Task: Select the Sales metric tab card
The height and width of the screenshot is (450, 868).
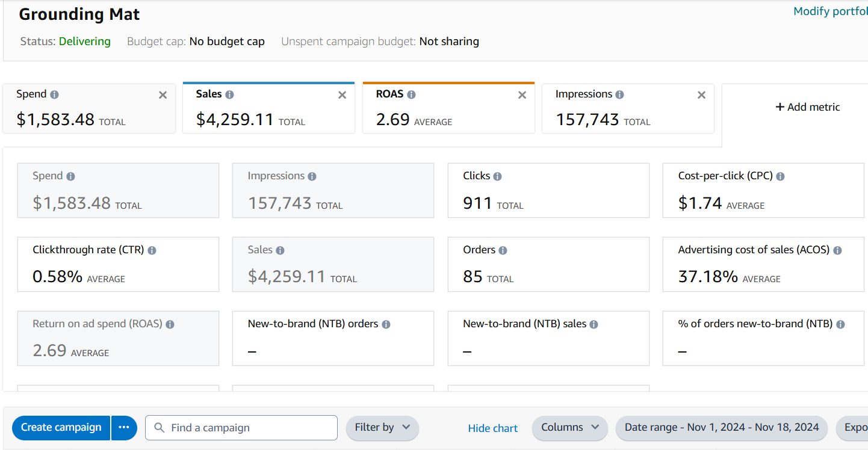Action: [268, 108]
